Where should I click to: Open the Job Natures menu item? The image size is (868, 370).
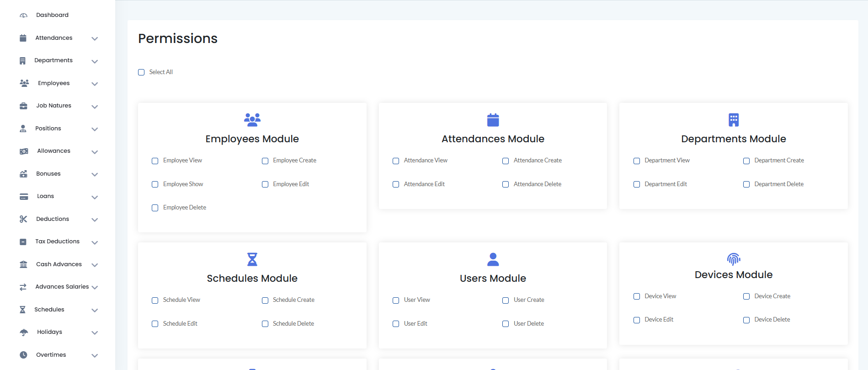[53, 106]
